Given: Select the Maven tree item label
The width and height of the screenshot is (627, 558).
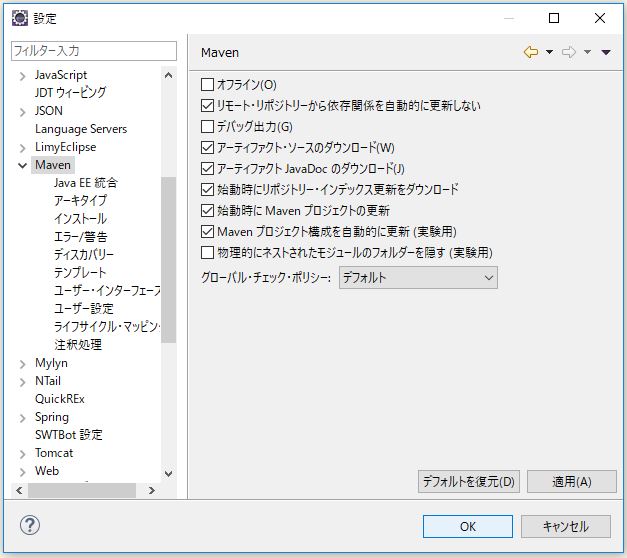Looking at the screenshot, I should (53, 165).
